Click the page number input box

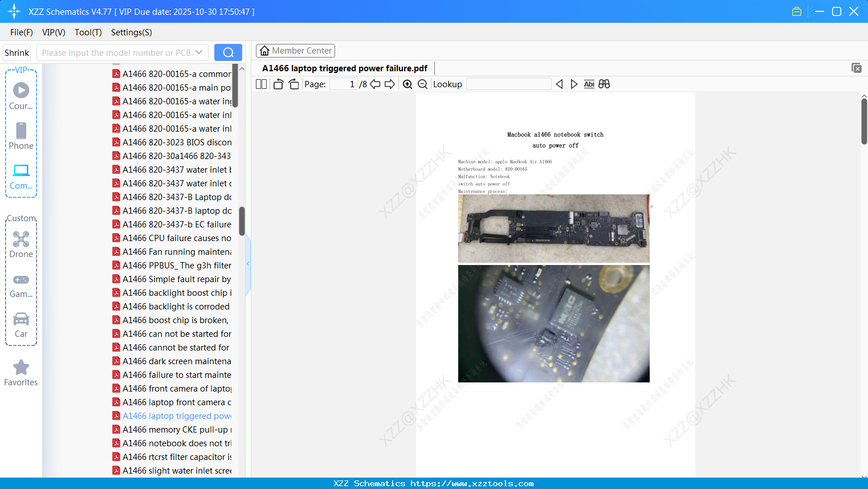click(x=343, y=84)
